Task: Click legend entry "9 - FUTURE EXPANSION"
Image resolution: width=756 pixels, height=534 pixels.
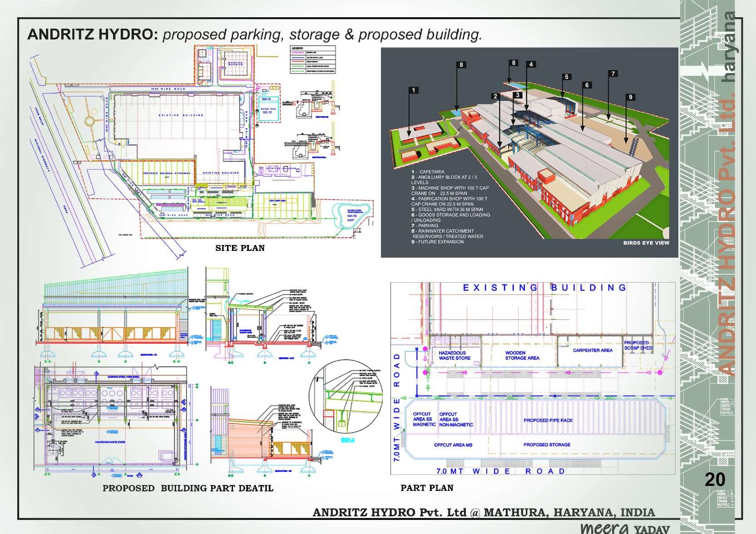Action: tap(437, 242)
